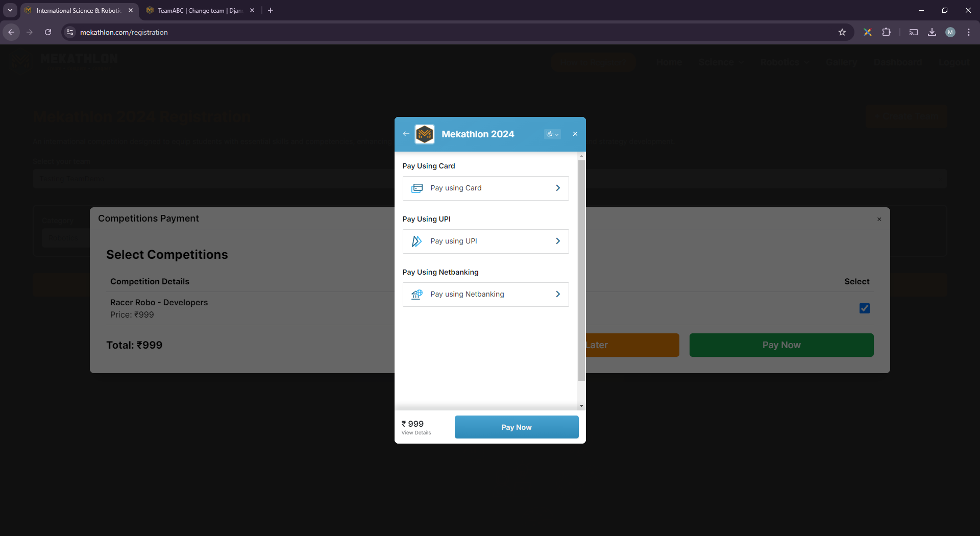Image resolution: width=980 pixels, height=536 pixels.
Task: Click the orange Pay Later button
Action: [632, 345]
